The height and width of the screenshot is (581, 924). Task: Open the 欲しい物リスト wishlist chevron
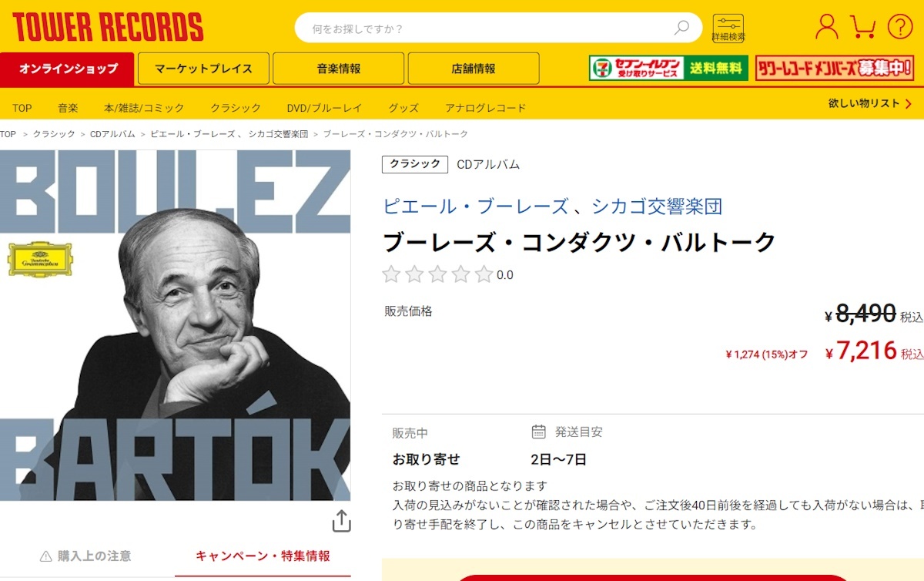[909, 104]
